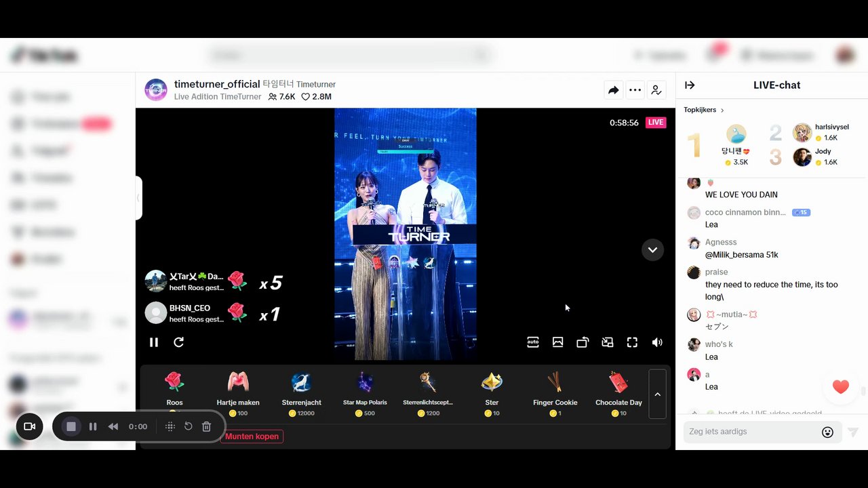Enter fullscreen mode on the player
Image resolution: width=868 pixels, height=488 pixels.
point(632,342)
